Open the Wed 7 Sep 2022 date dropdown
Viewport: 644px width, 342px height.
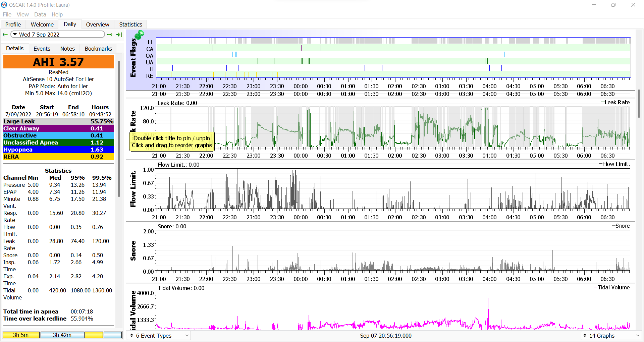click(x=58, y=35)
